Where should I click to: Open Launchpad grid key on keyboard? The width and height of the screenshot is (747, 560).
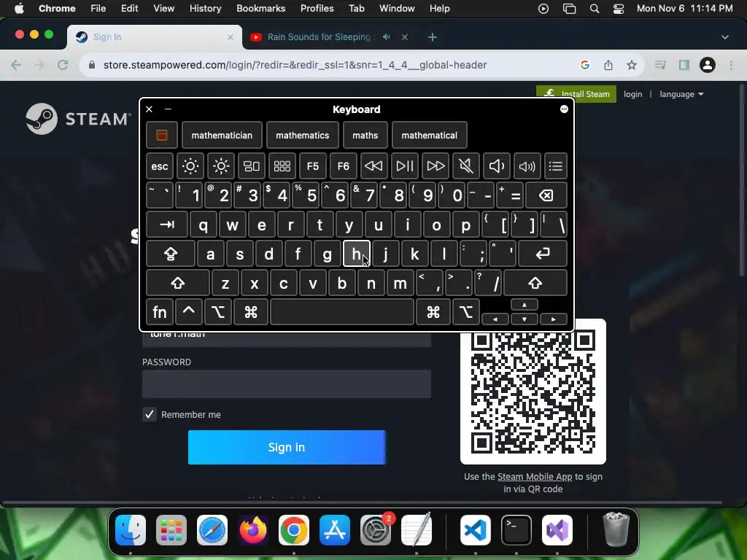[x=282, y=166]
